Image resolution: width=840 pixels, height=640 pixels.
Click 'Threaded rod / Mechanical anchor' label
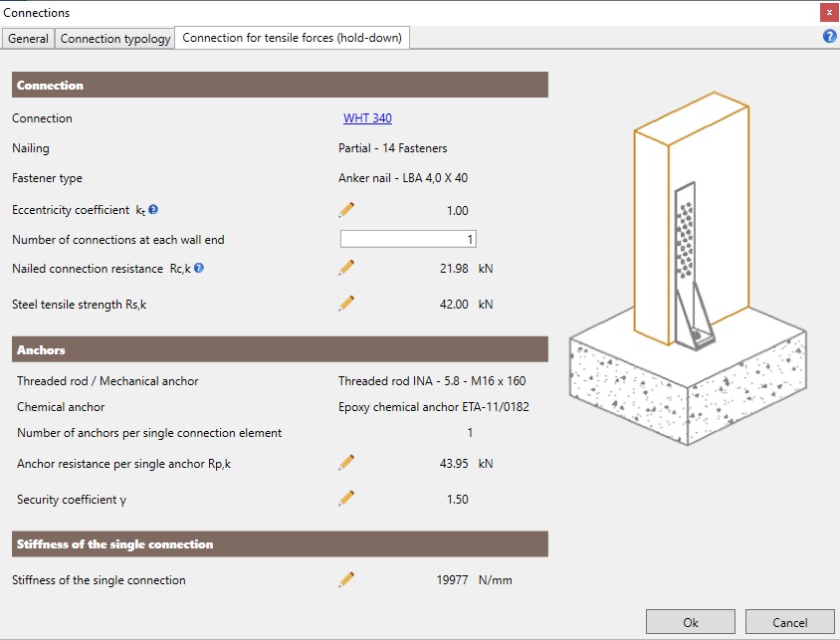[107, 381]
